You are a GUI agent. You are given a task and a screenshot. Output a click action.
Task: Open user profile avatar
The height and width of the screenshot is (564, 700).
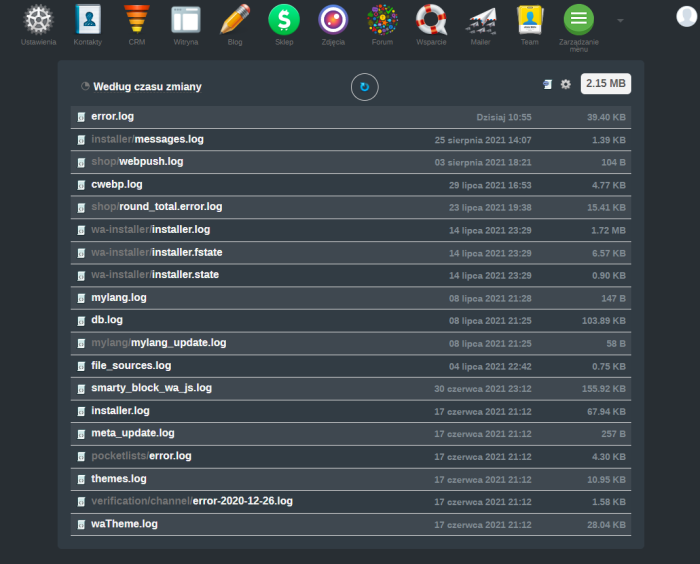682,13
